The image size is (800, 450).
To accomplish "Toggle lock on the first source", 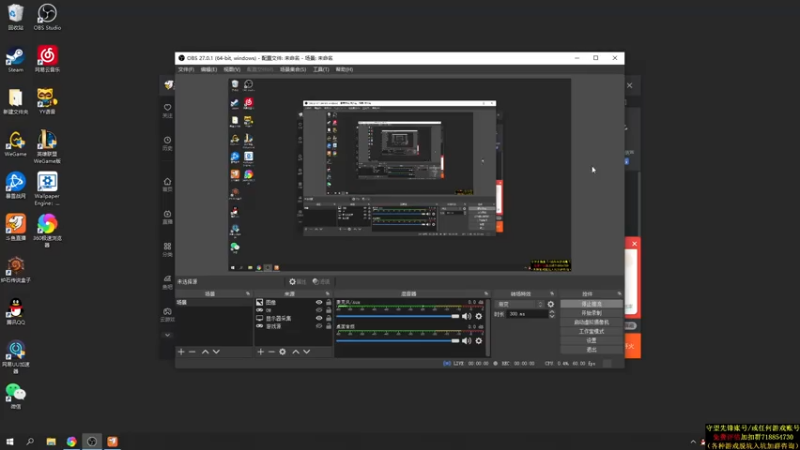I will coord(328,302).
